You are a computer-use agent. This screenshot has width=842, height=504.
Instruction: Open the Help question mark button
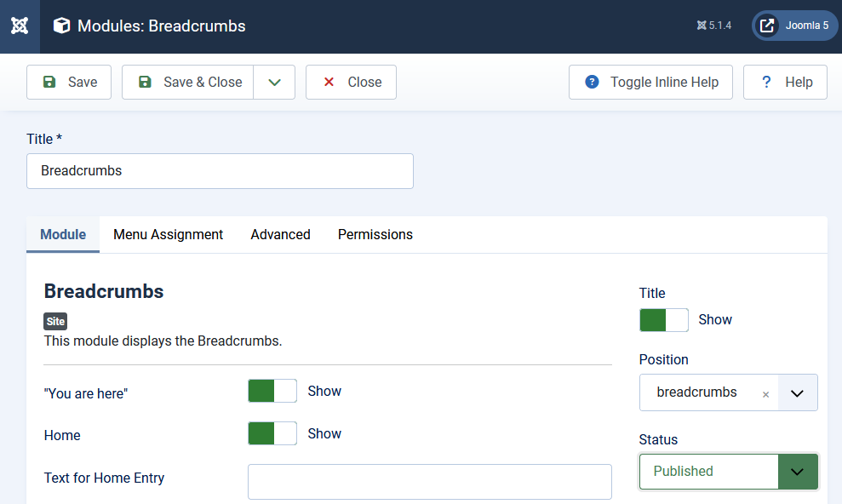785,83
